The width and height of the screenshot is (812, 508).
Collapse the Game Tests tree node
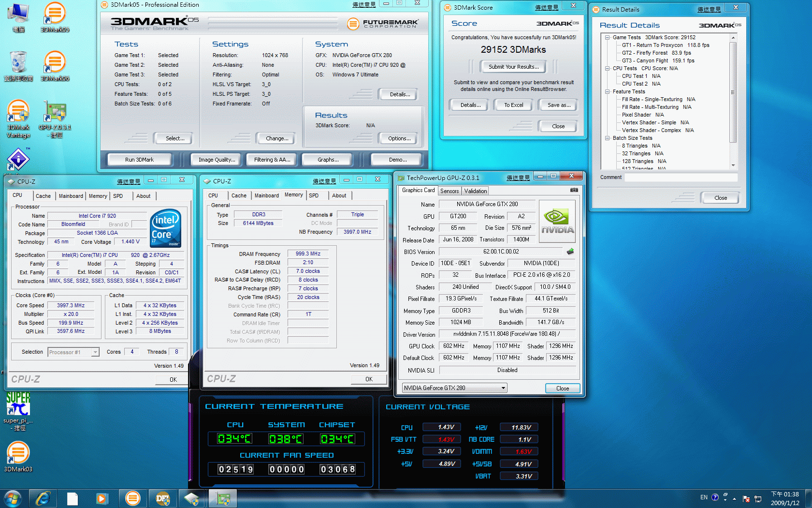click(x=608, y=37)
